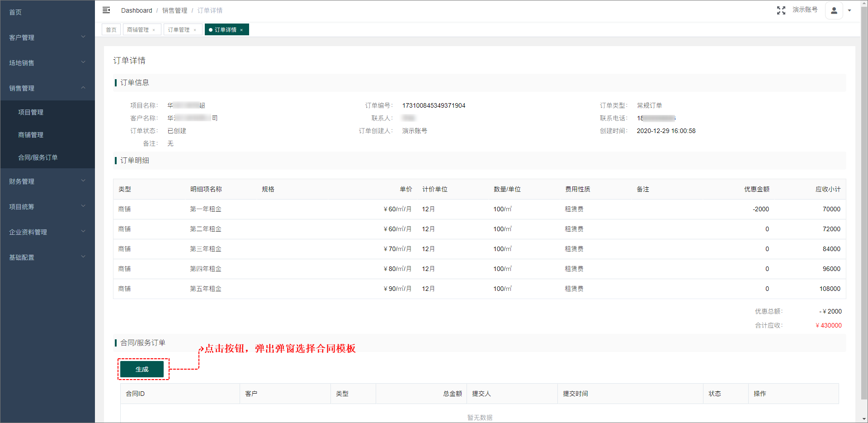Screen dimensions: 868x423
Task: Click the 提交时间 column header
Action: point(576,394)
